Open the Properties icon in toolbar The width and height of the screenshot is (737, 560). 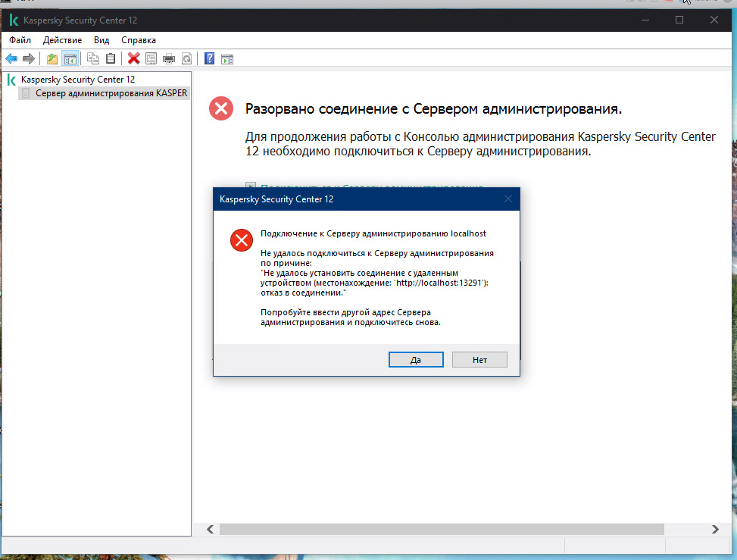click(151, 59)
